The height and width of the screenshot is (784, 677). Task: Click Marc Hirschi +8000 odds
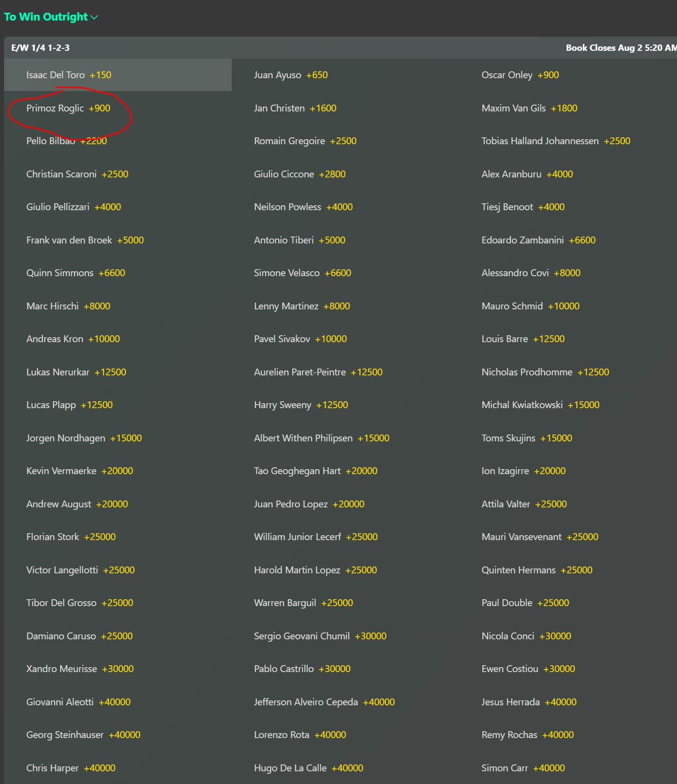[68, 306]
